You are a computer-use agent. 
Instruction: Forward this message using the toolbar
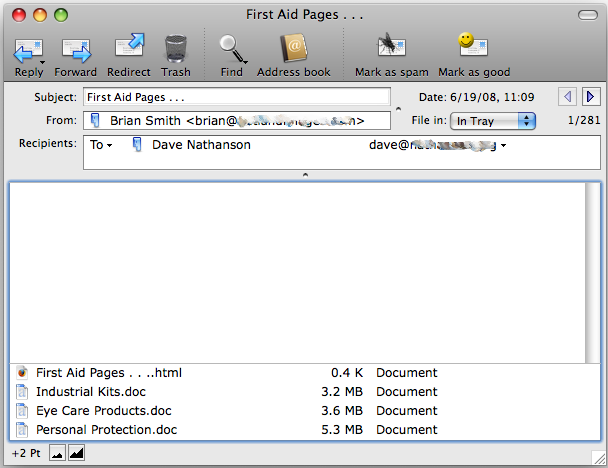coord(76,48)
